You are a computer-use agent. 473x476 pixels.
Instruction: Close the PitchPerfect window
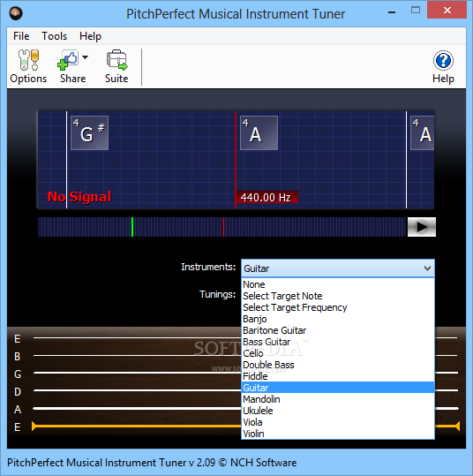point(447,11)
